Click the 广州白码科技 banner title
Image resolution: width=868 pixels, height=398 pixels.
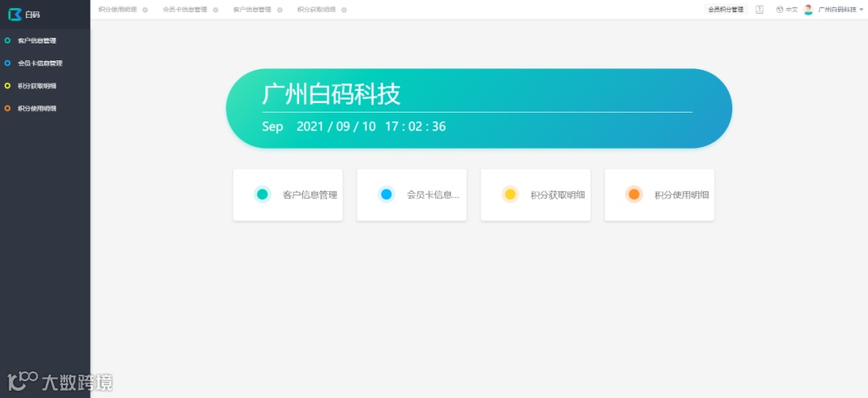[331, 94]
